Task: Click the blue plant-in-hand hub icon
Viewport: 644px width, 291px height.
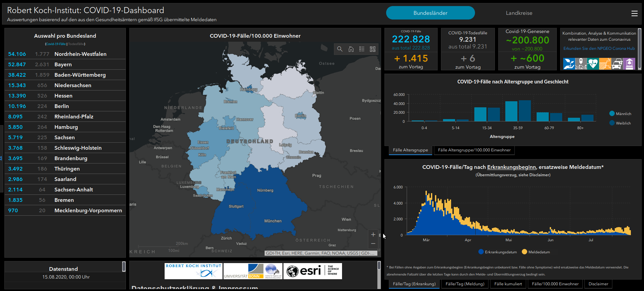Action: tap(569, 64)
